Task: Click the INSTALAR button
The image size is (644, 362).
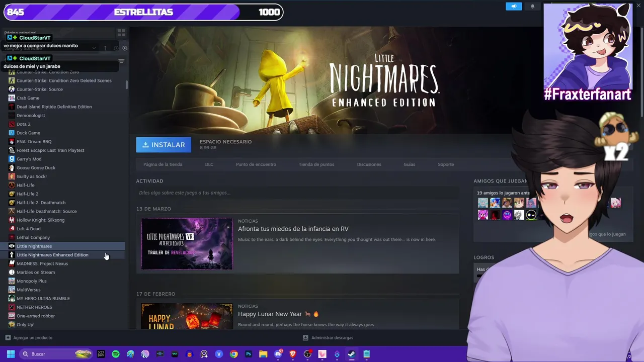Action: [164, 145]
